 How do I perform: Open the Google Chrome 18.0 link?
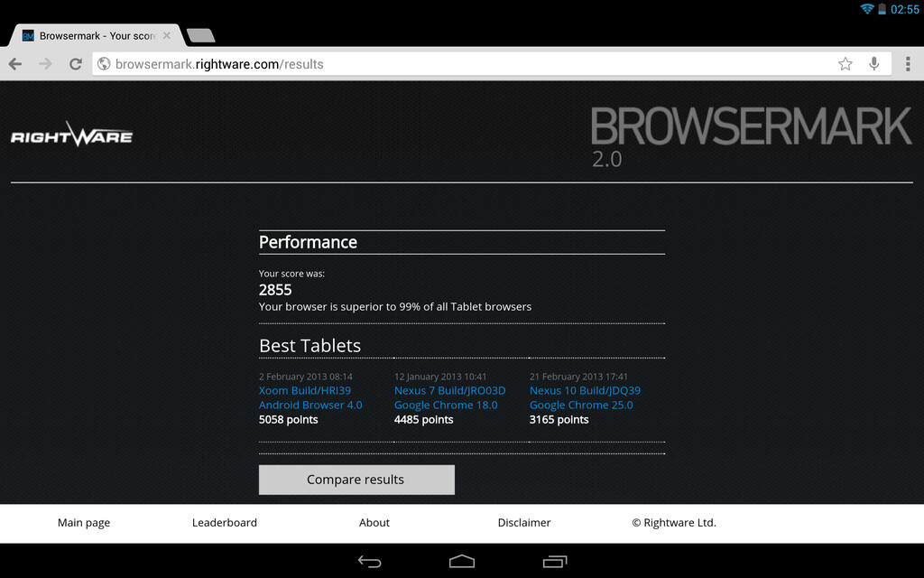click(446, 406)
